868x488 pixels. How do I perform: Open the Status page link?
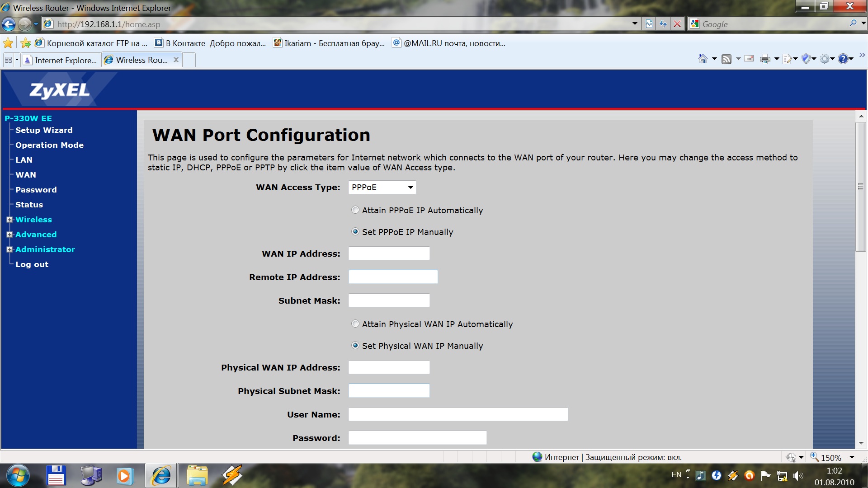29,205
